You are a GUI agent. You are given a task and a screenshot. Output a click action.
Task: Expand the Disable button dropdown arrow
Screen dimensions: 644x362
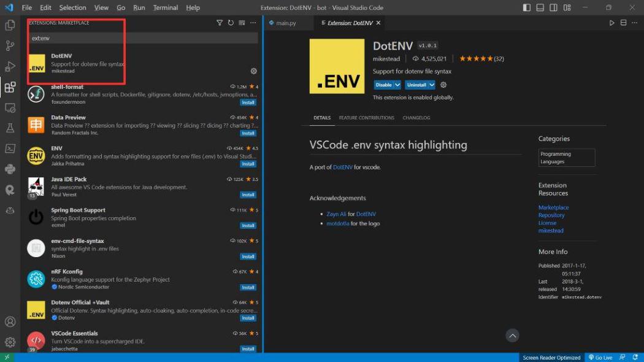(397, 85)
